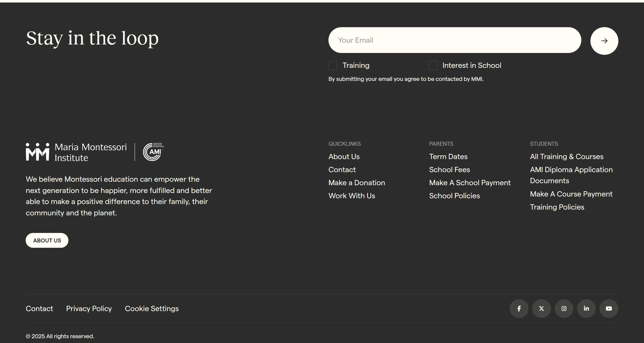The width and height of the screenshot is (644, 343).
Task: Select Work With Us quicklink
Action: [352, 196]
